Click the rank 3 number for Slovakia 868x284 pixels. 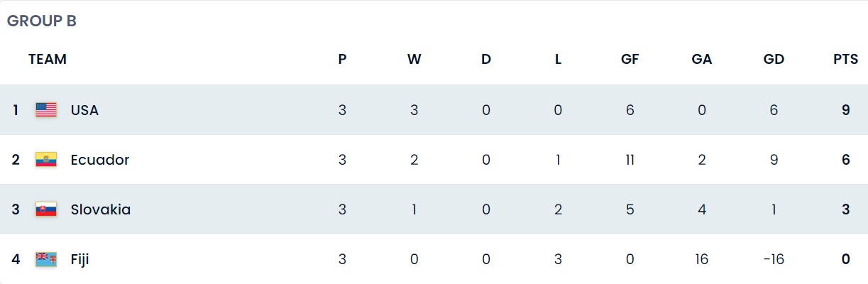click(16, 209)
